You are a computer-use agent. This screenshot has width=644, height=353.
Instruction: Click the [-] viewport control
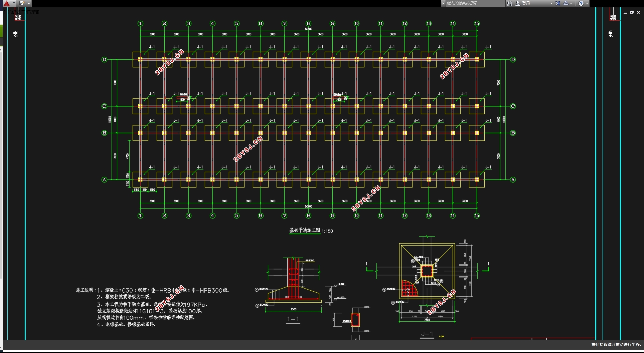[x=7, y=12]
